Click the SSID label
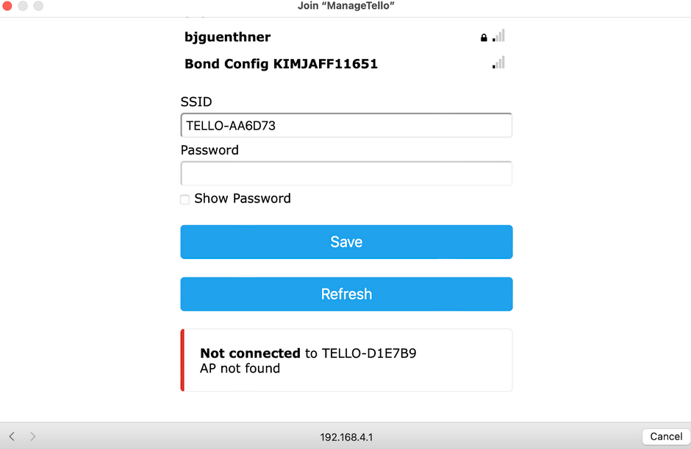691x449 pixels. click(x=196, y=102)
